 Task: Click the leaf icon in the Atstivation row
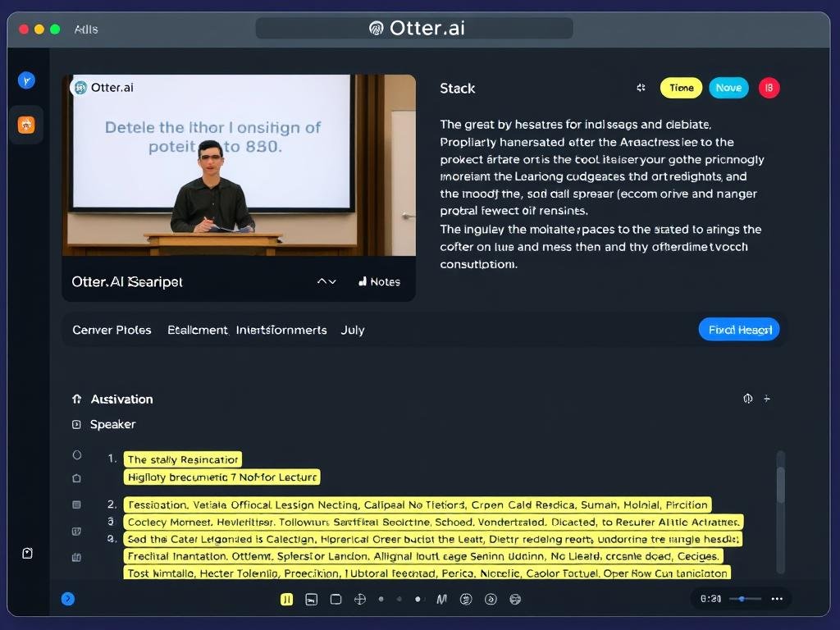click(x=748, y=398)
